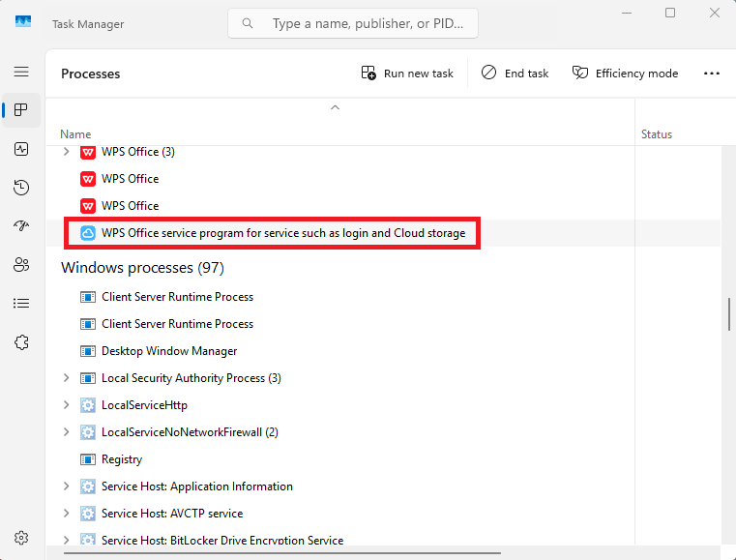
Task: Select the first single WPS Office process
Action: (130, 179)
